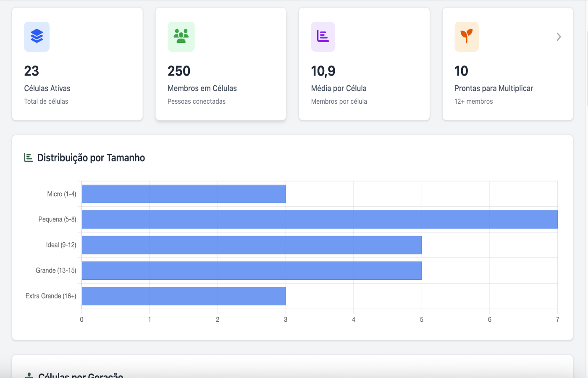Click the Média por Célula card
Screen dimensions: 588x378
[x=364, y=63]
